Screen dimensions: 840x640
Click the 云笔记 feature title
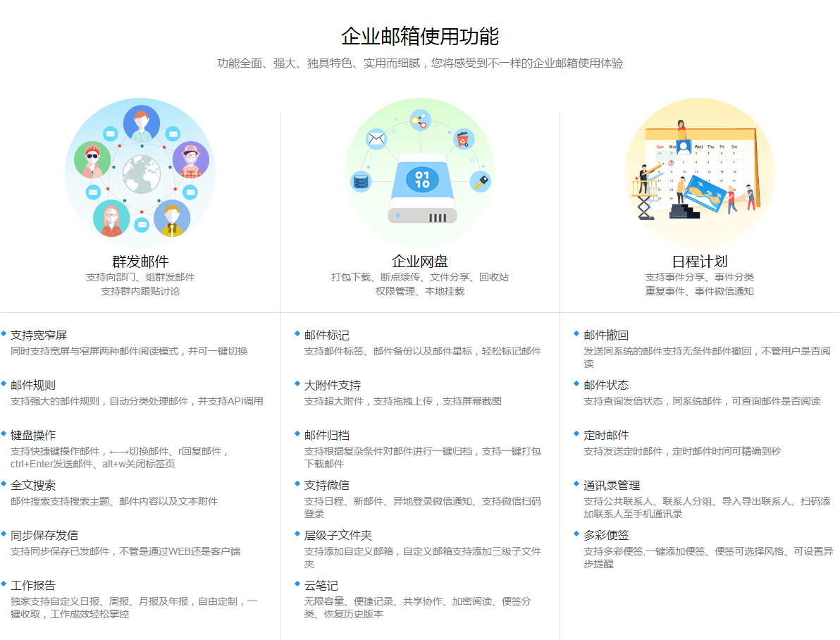[321, 585]
